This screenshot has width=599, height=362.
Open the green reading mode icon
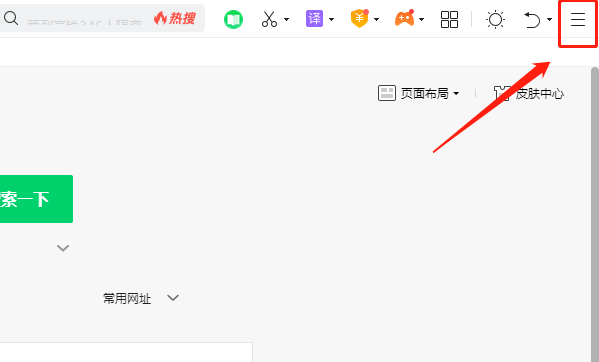pyautogui.click(x=233, y=19)
